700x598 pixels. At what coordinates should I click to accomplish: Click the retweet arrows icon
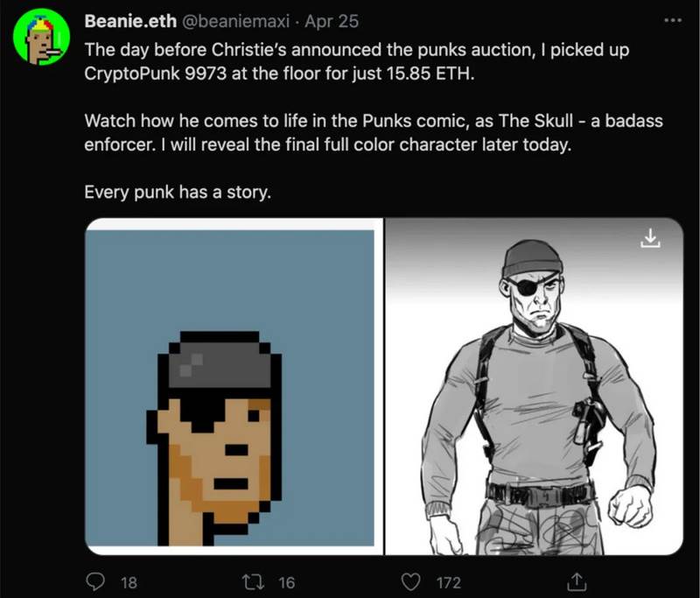pos(253,582)
